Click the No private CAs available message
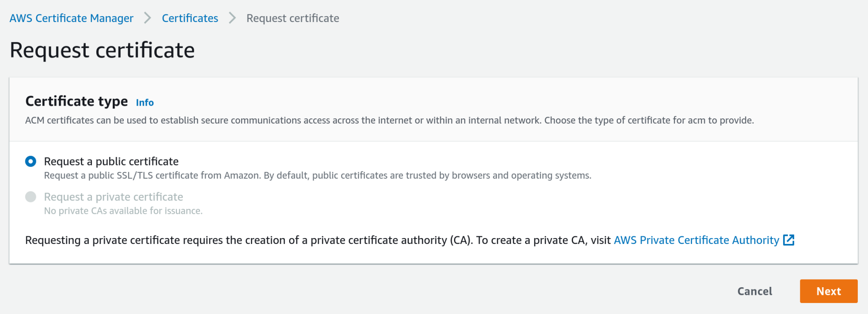This screenshot has width=868, height=314. click(x=123, y=210)
